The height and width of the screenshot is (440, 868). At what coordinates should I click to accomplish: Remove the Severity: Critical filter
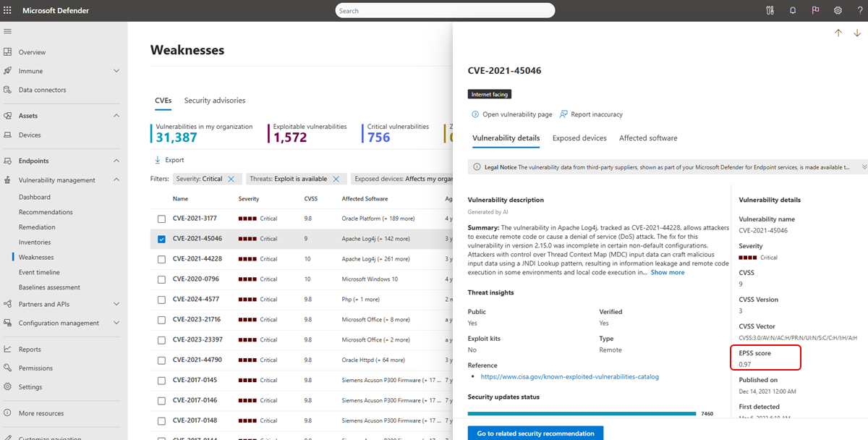tap(231, 179)
